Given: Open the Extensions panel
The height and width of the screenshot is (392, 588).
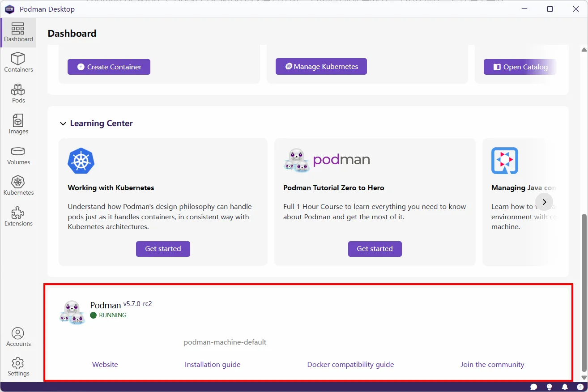Looking at the screenshot, I should 18,216.
